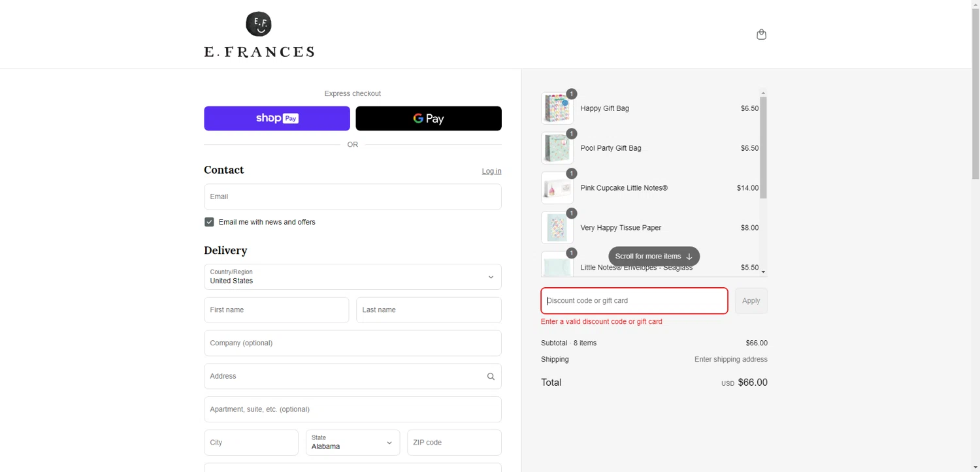Click the items list scroll-up arrow

(763, 93)
